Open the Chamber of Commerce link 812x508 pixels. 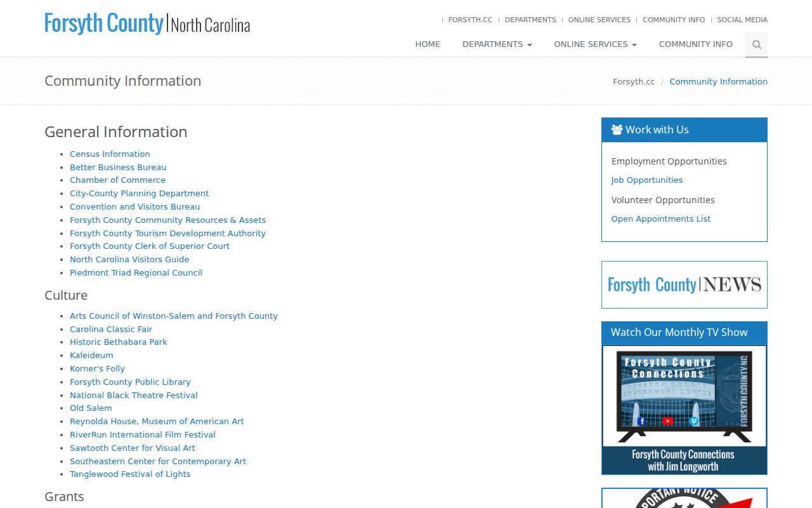pos(117,180)
